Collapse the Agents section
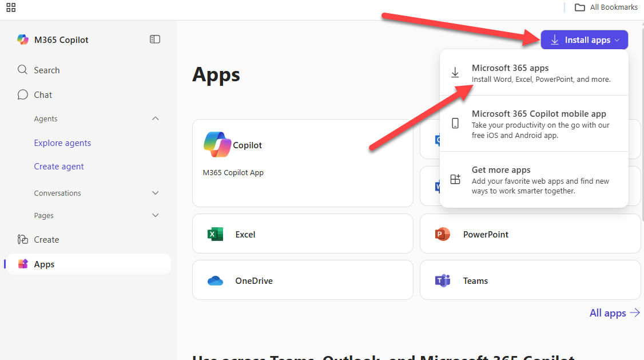The height and width of the screenshot is (360, 644). click(155, 118)
